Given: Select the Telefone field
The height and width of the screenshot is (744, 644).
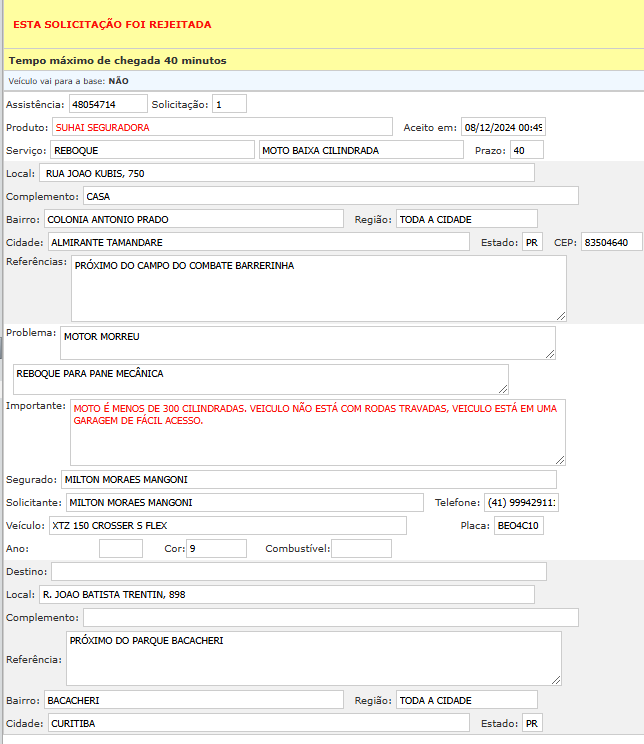Looking at the screenshot, I should point(522,502).
